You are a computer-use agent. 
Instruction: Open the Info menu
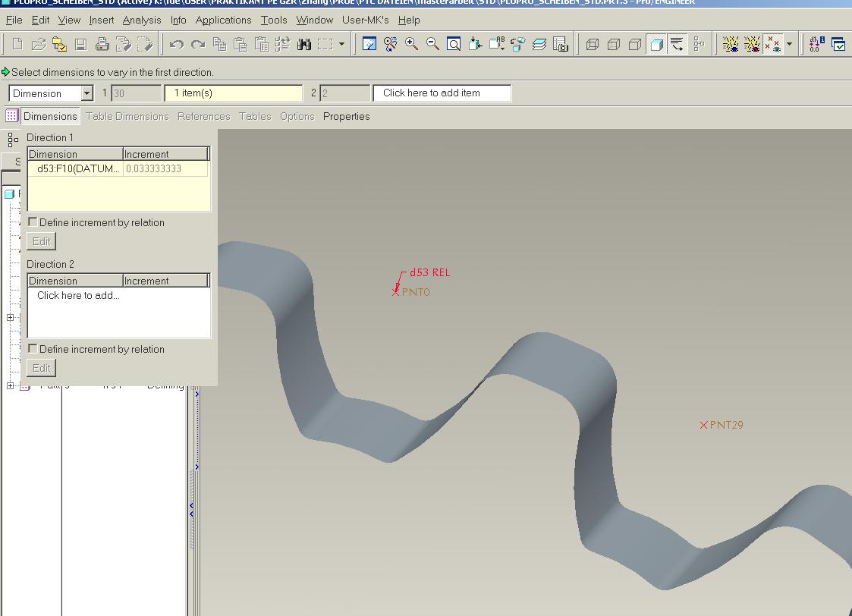pos(178,20)
